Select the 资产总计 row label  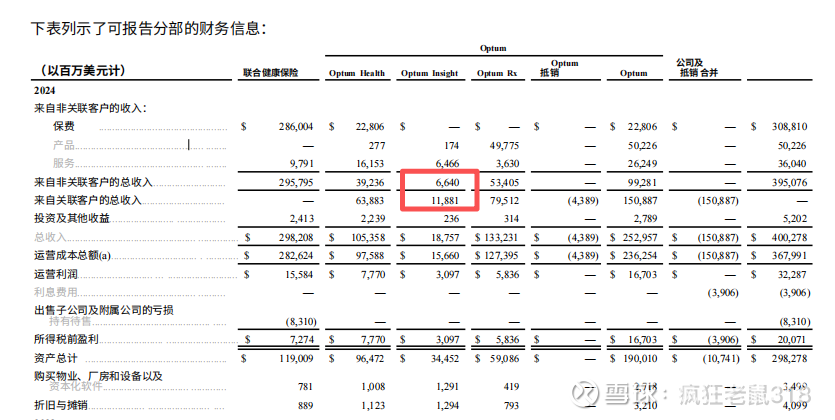click(56, 358)
